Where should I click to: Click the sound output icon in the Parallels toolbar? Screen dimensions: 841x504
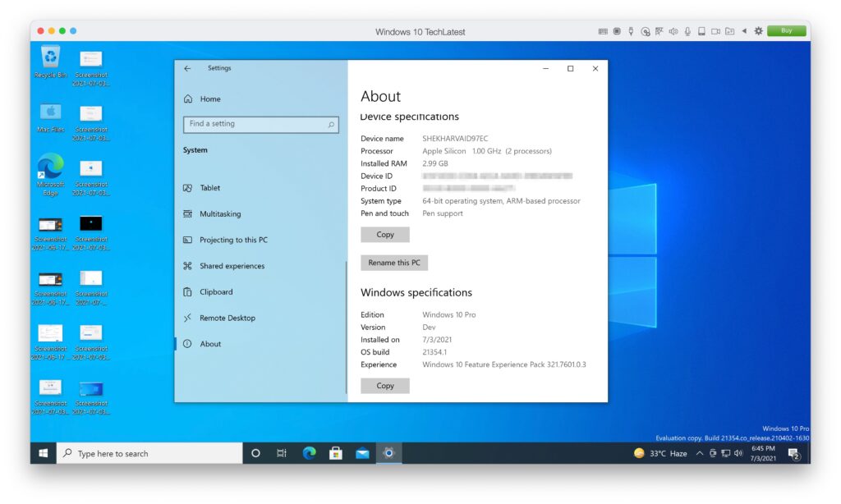673,30
